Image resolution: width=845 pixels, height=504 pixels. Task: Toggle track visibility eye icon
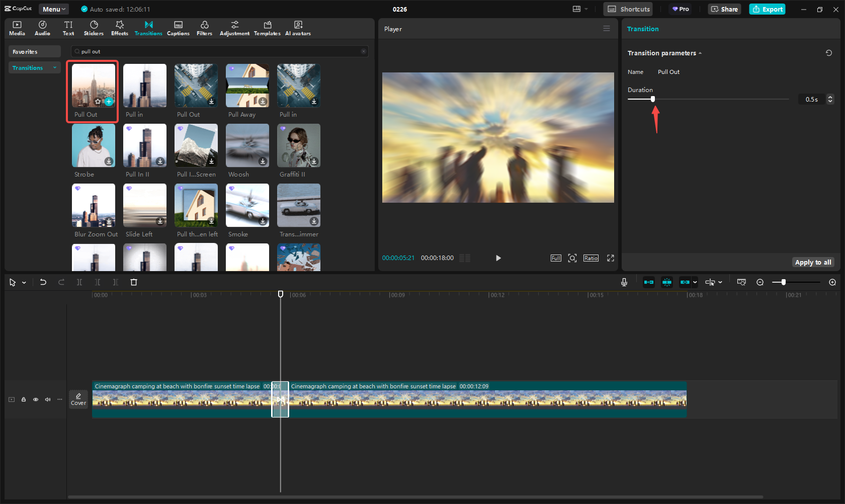pos(36,399)
